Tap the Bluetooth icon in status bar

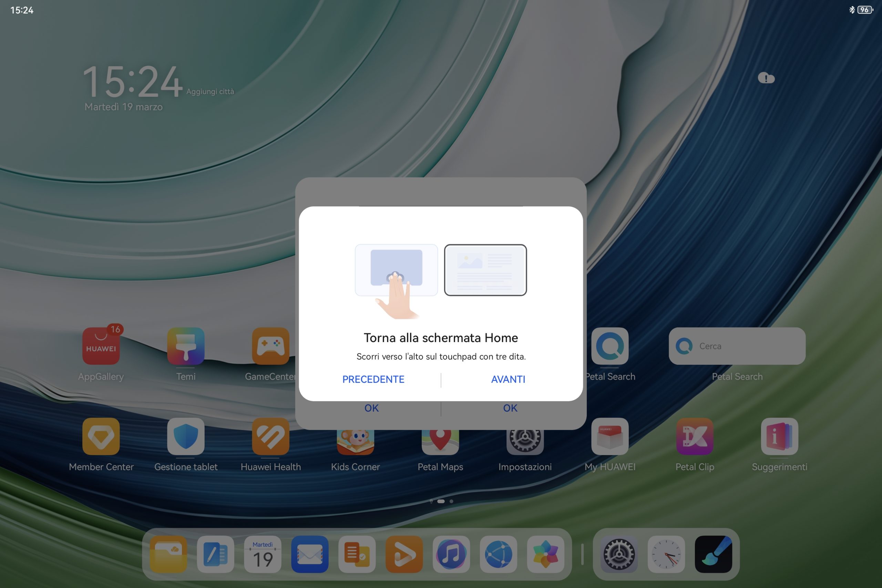tap(852, 10)
